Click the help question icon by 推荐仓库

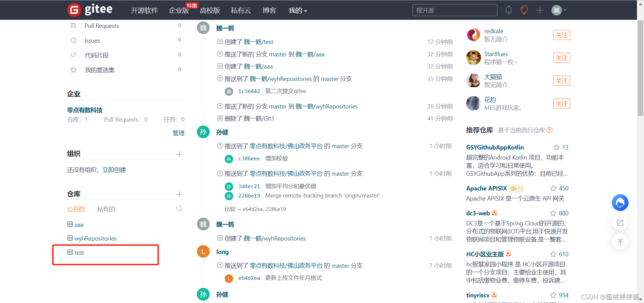(x=549, y=130)
